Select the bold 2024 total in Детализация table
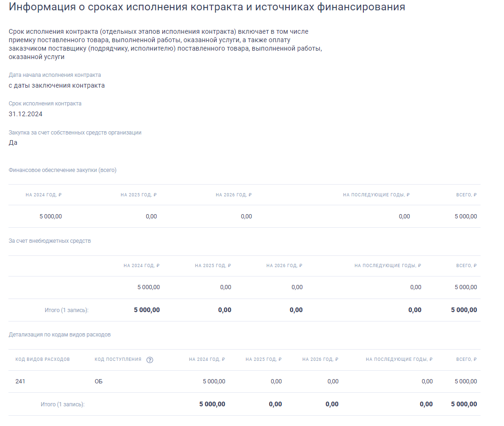Viewport: 504px width, 426px height. [x=212, y=404]
